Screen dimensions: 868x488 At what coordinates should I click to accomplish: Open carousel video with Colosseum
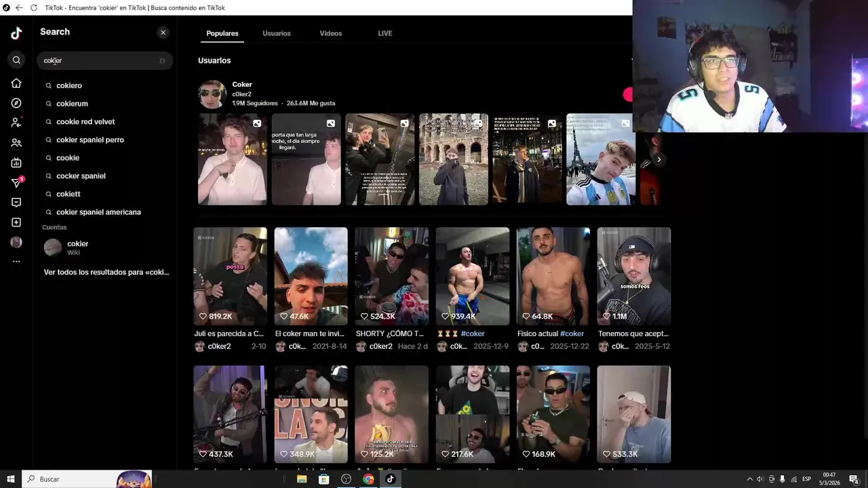pyautogui.click(x=454, y=159)
